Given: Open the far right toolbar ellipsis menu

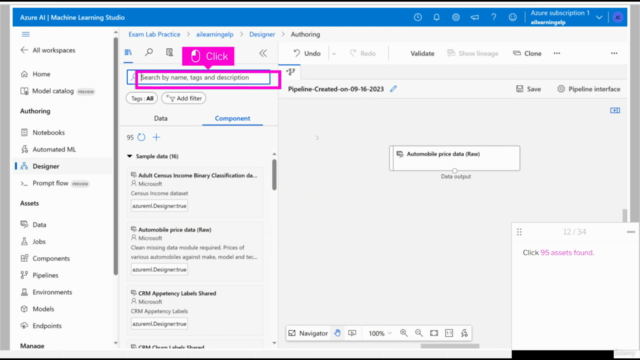Looking at the screenshot, I should pos(614,53).
